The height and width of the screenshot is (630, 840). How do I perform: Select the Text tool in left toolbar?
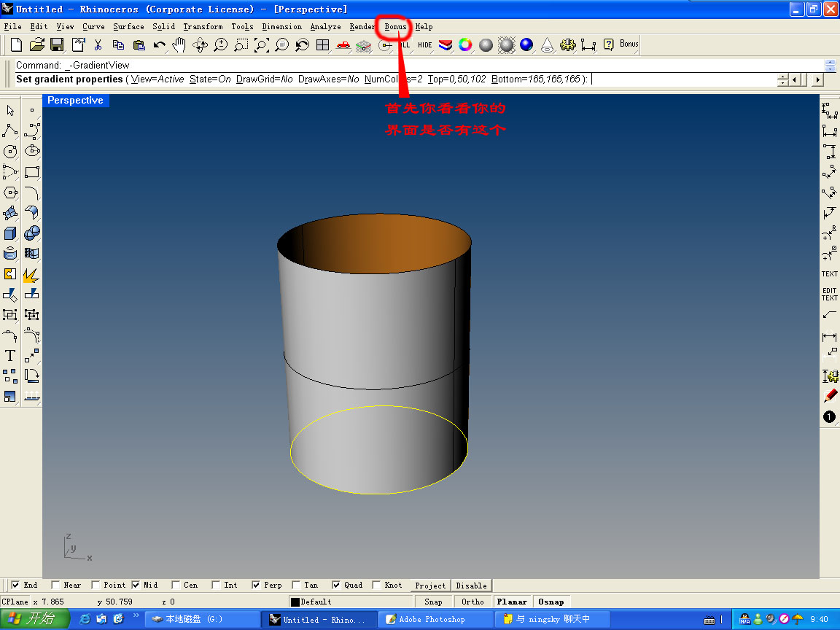tap(10, 356)
